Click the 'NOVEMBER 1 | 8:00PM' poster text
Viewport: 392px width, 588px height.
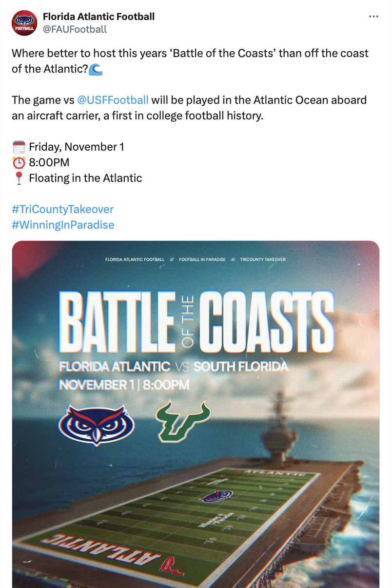124,385
